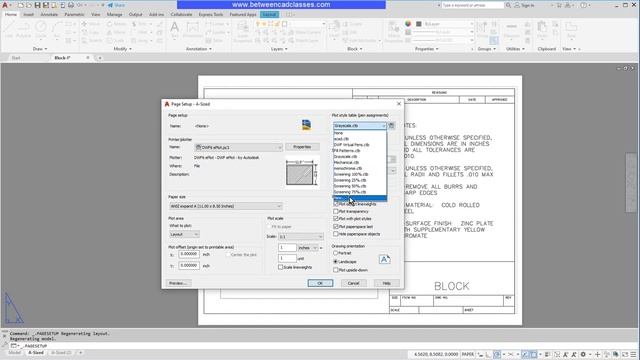This screenshot has height=360, width=640.
Task: Click Help in Page Setup dialog
Action: (387, 283)
